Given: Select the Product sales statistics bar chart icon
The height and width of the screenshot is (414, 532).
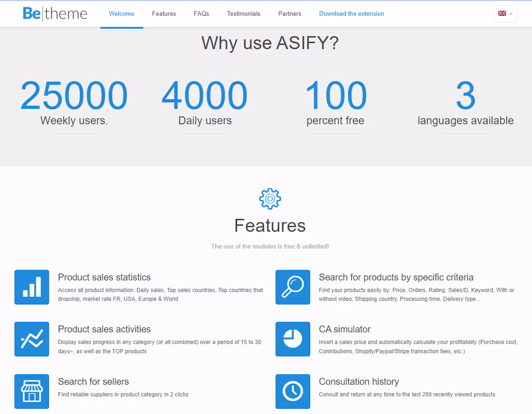Looking at the screenshot, I should [x=32, y=287].
